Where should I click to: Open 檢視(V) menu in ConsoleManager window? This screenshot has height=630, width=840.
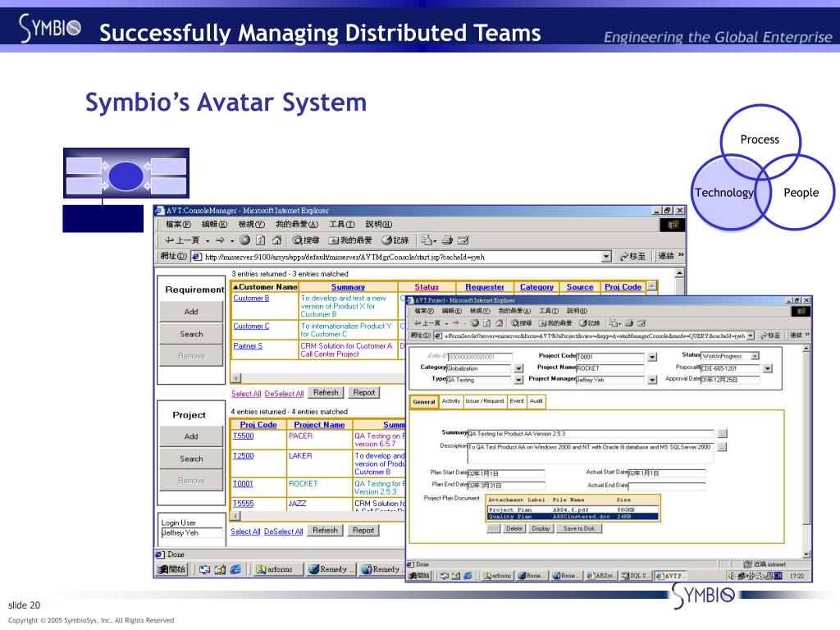tap(251, 224)
